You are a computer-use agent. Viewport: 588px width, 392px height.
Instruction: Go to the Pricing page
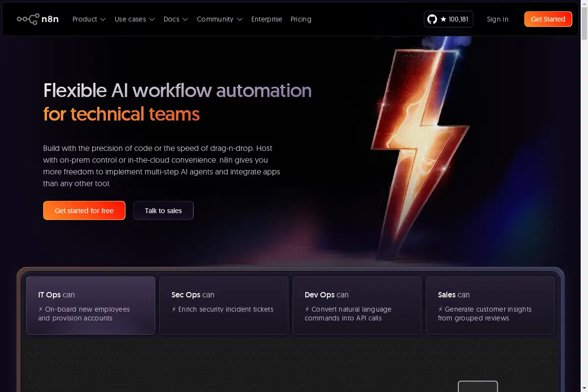[x=301, y=19]
